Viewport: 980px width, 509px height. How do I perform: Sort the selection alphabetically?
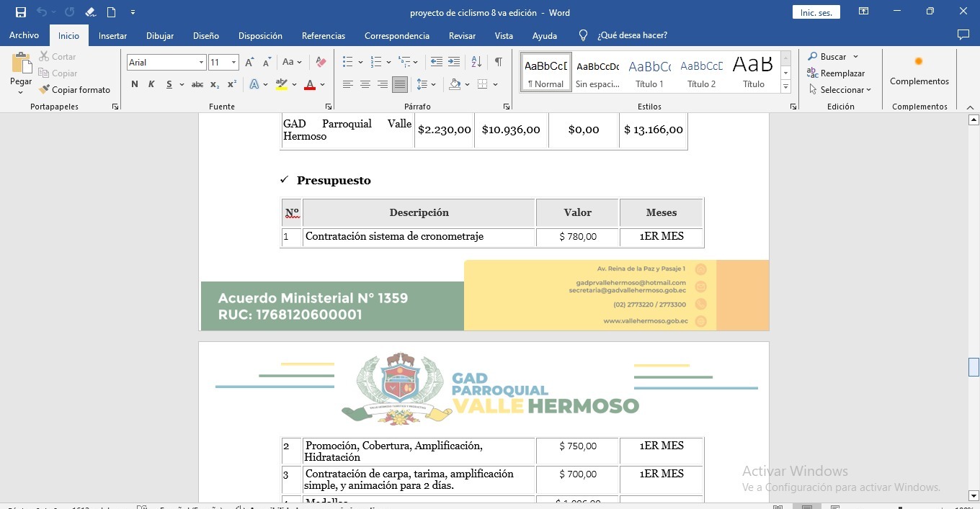tap(476, 63)
